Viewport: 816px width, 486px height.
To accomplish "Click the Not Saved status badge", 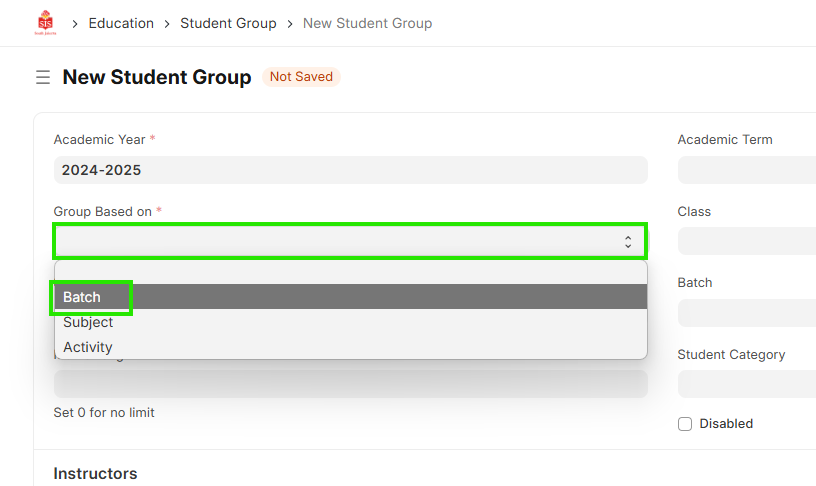I will point(301,77).
